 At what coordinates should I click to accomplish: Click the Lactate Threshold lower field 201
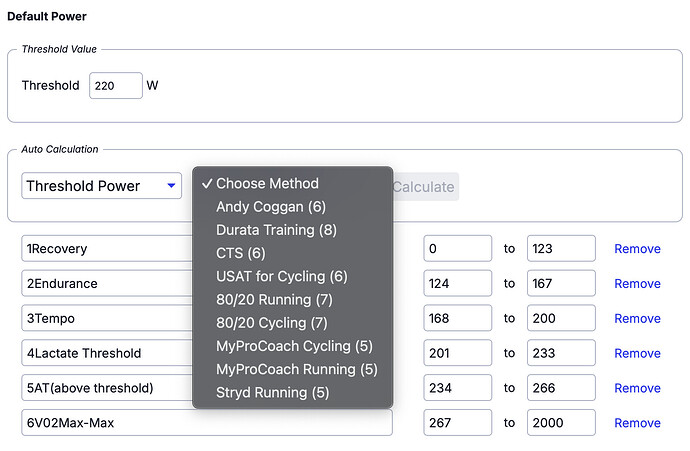(458, 353)
